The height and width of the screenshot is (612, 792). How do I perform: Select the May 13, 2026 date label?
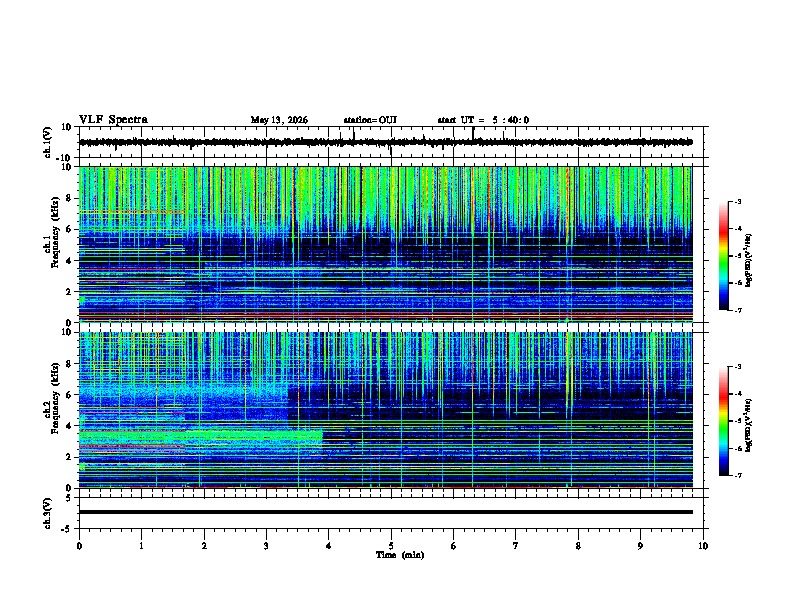coord(279,120)
